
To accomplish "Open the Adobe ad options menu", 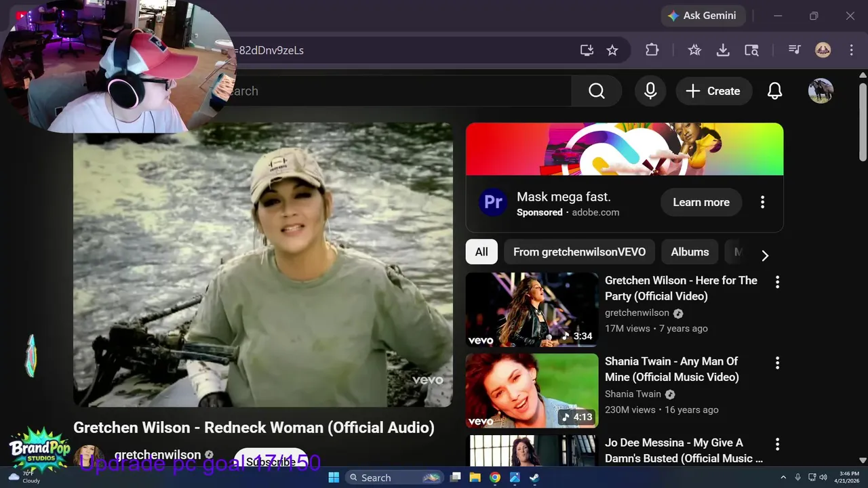I will (x=762, y=202).
